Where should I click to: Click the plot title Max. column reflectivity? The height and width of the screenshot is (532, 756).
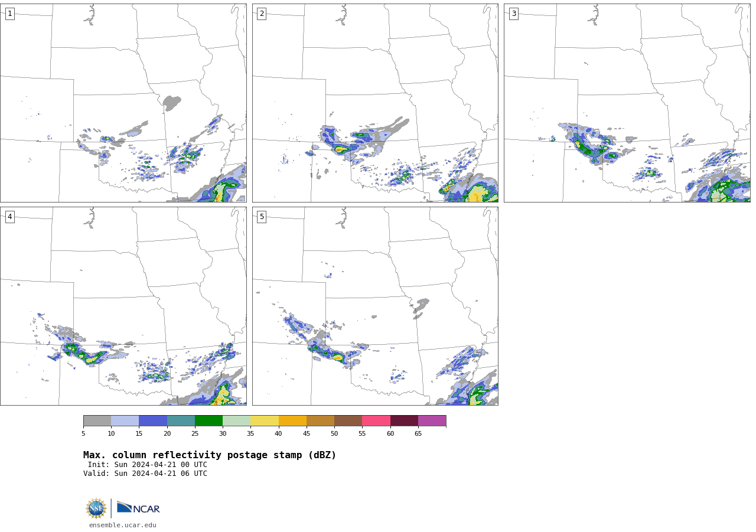(210, 455)
